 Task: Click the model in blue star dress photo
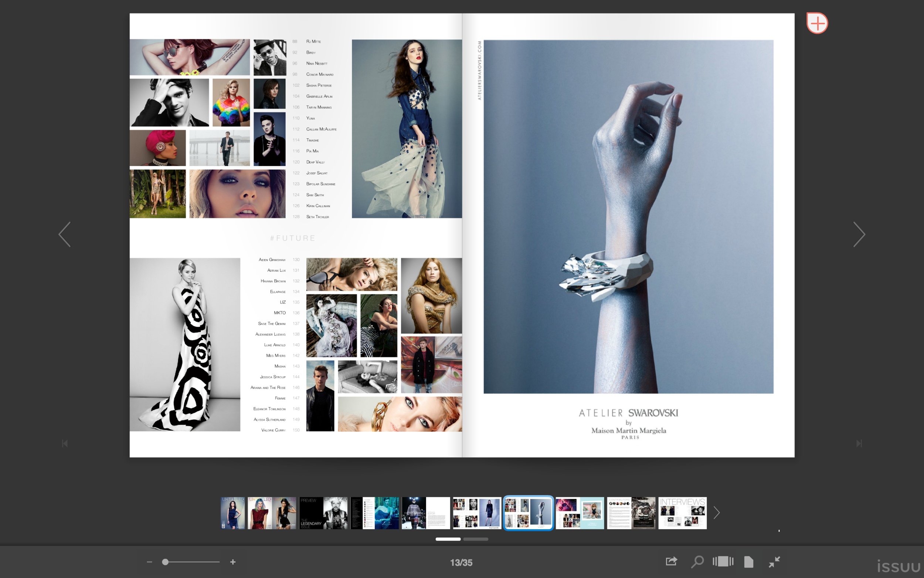point(407,129)
